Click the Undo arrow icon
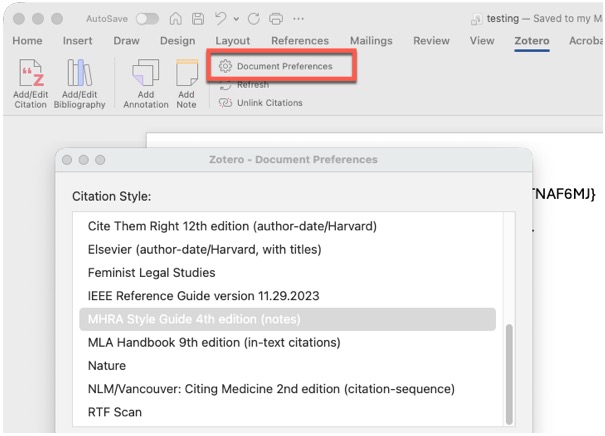 point(221,19)
